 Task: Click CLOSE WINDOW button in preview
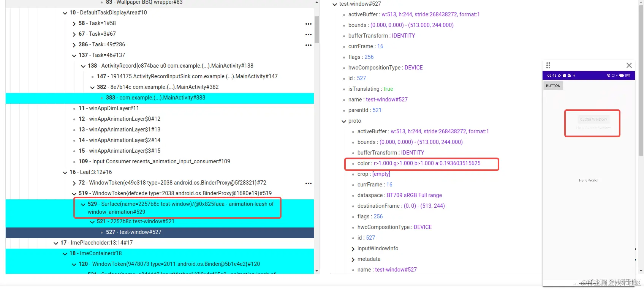pyautogui.click(x=593, y=119)
